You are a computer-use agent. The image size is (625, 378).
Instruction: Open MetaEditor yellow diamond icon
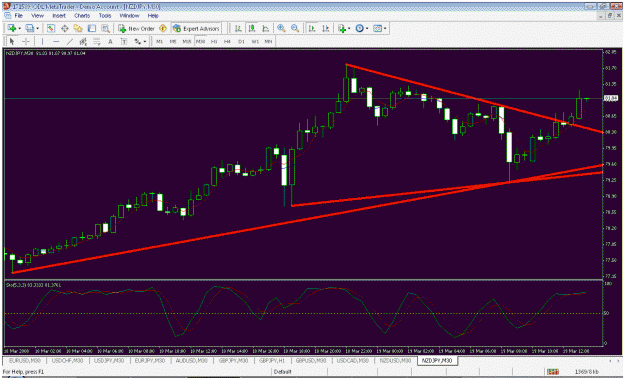pyautogui.click(x=163, y=28)
